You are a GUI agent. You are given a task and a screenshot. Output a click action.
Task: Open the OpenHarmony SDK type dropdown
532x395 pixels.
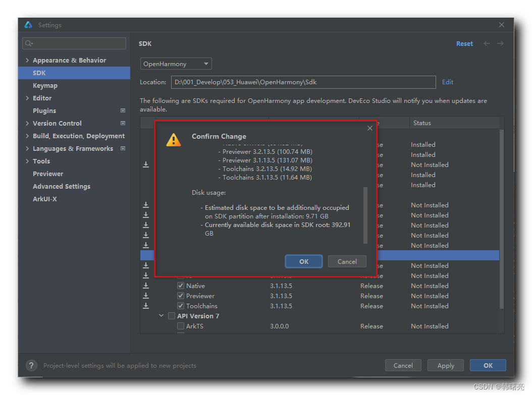coord(176,64)
